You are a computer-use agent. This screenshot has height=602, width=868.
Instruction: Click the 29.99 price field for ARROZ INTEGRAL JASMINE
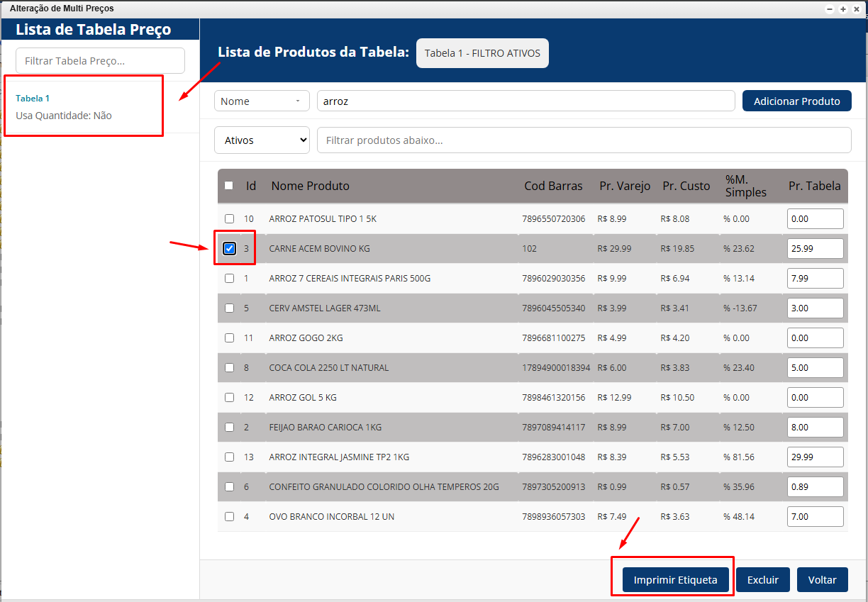tap(815, 457)
